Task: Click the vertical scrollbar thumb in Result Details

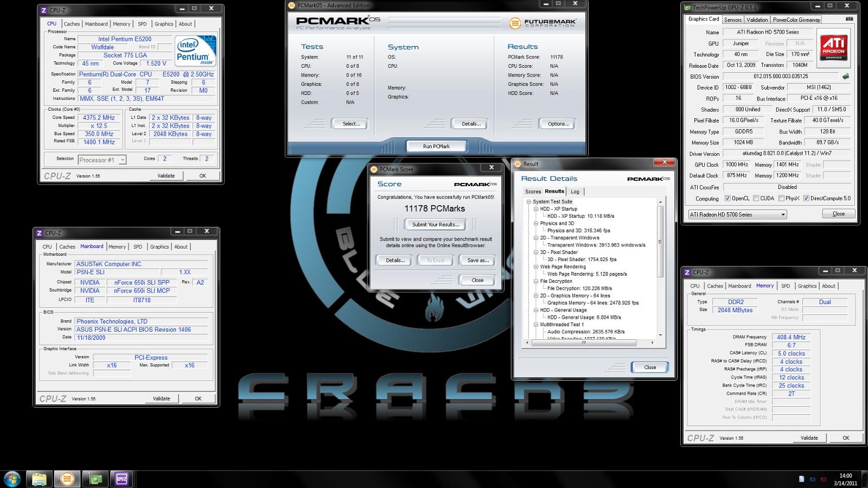Action: click(660, 242)
